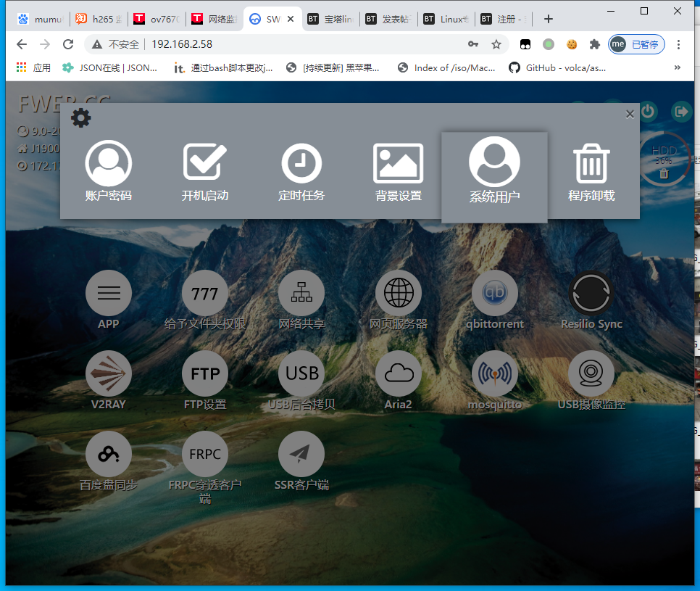
Task: Click the browser address bar
Action: click(x=290, y=44)
